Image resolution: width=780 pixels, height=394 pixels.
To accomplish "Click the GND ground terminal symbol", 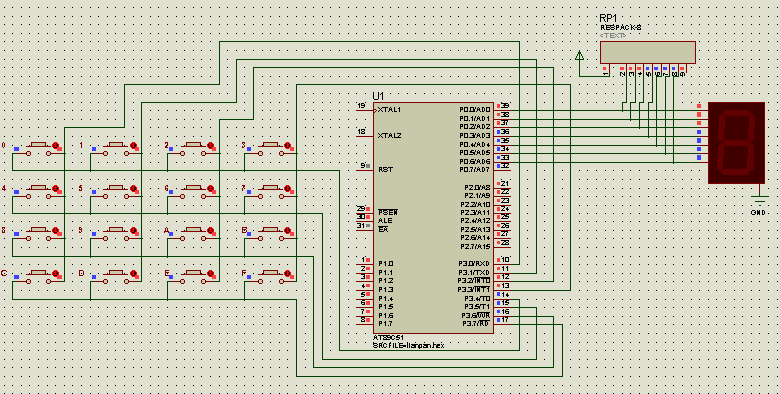I will [x=759, y=201].
